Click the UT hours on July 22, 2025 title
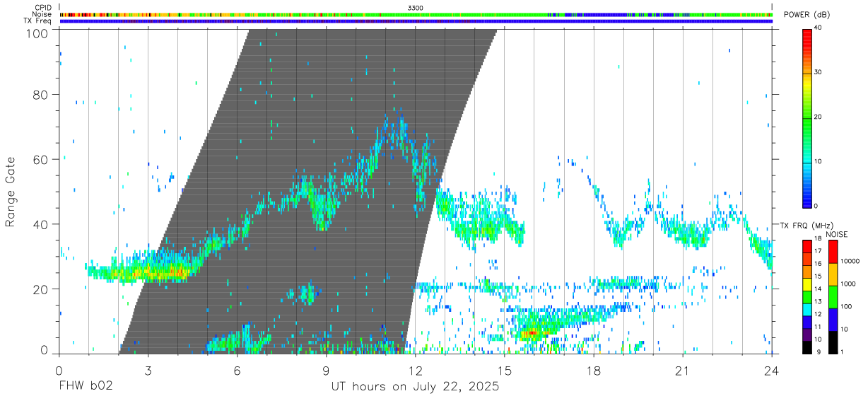 415,387
